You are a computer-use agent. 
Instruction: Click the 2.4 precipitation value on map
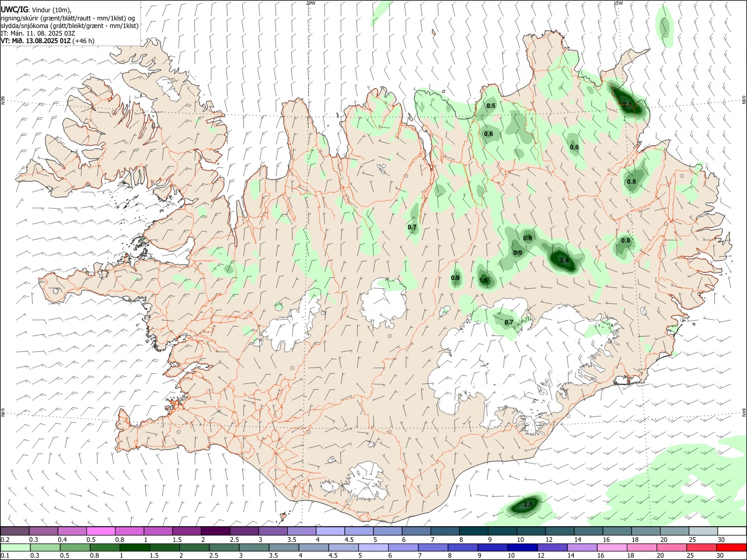[564, 260]
